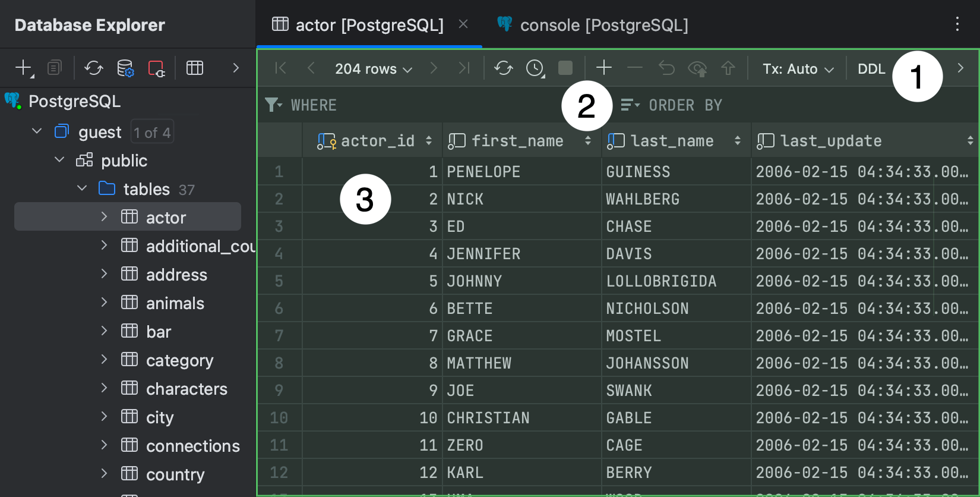Viewport: 980px width, 497px height.
Task: Switch to console [PostgreSQL] tab
Action: tap(603, 25)
